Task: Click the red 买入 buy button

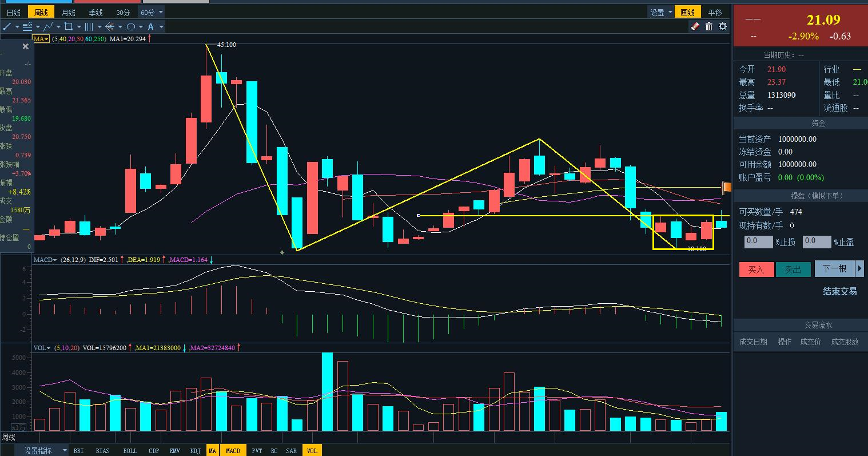Action: pyautogui.click(x=756, y=269)
